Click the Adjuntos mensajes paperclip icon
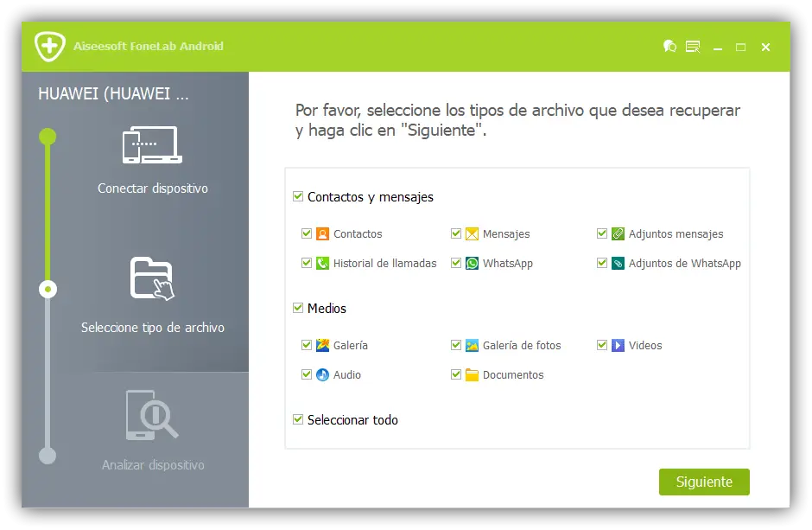This screenshot has width=812, height=530. 618,233
